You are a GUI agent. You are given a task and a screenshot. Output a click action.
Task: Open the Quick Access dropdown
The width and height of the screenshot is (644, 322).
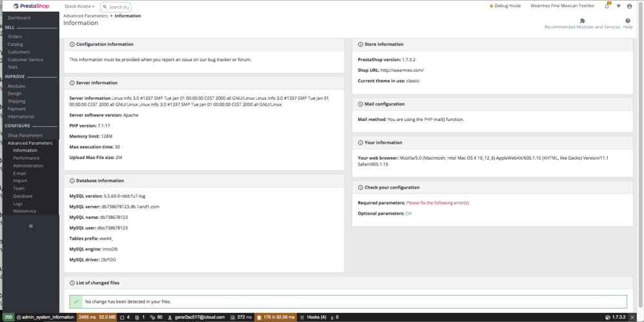(79, 6)
